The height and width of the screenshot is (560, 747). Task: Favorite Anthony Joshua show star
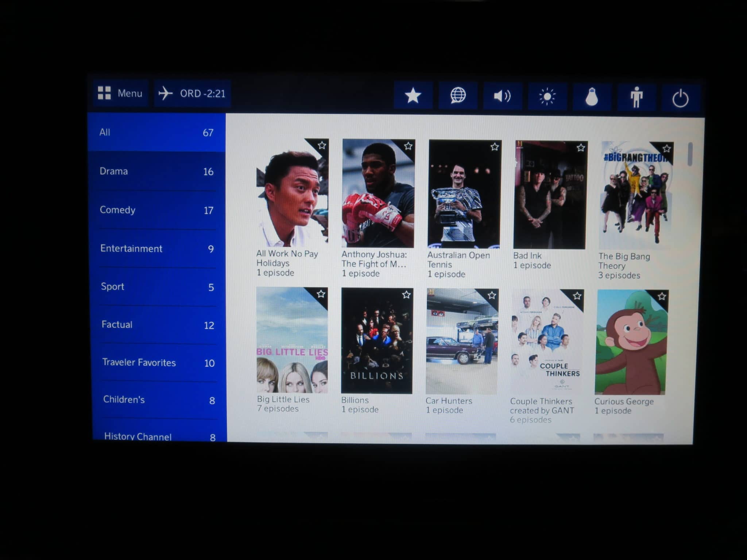pos(408,146)
